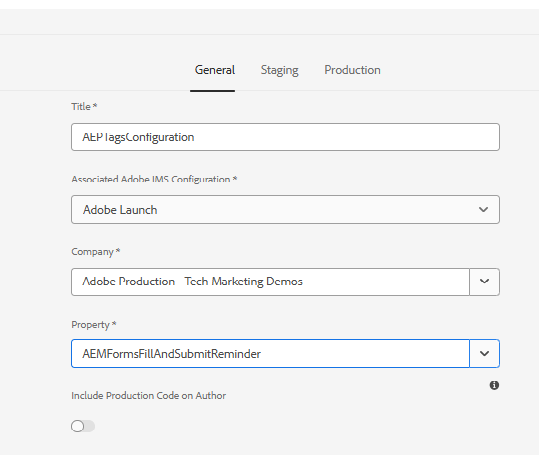This screenshot has height=455, width=539.
Task: Click the Property field label
Action: tap(94, 325)
